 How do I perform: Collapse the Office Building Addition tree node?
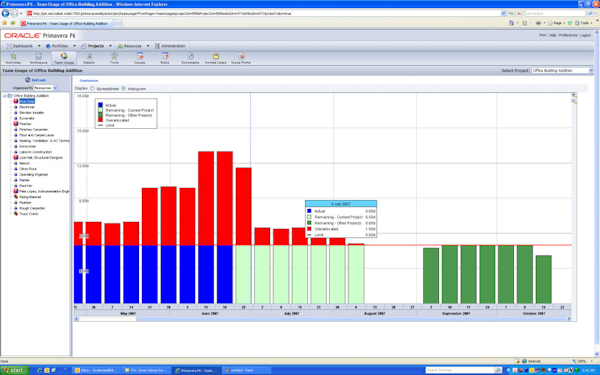point(5,96)
